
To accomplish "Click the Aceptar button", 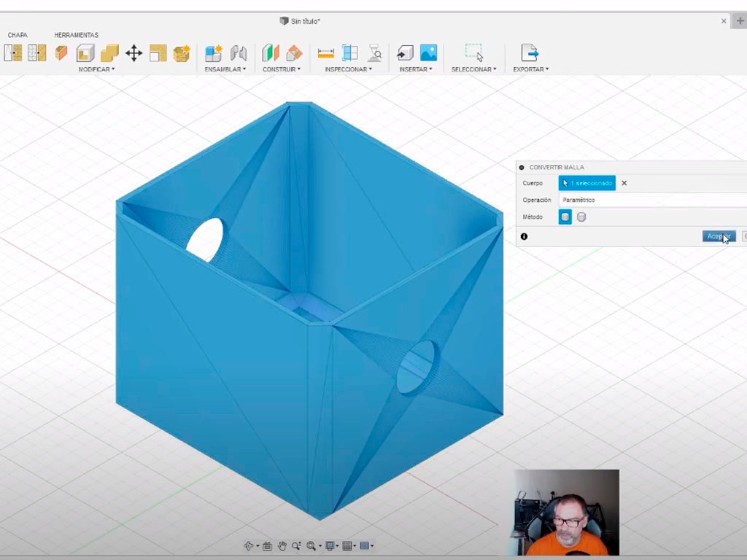I will pyautogui.click(x=719, y=236).
